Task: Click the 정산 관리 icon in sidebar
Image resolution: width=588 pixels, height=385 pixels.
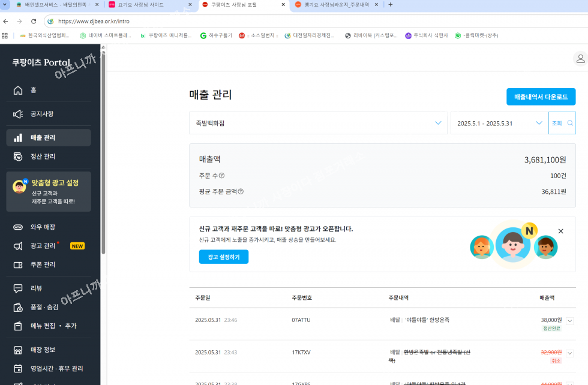Action: 18,157
